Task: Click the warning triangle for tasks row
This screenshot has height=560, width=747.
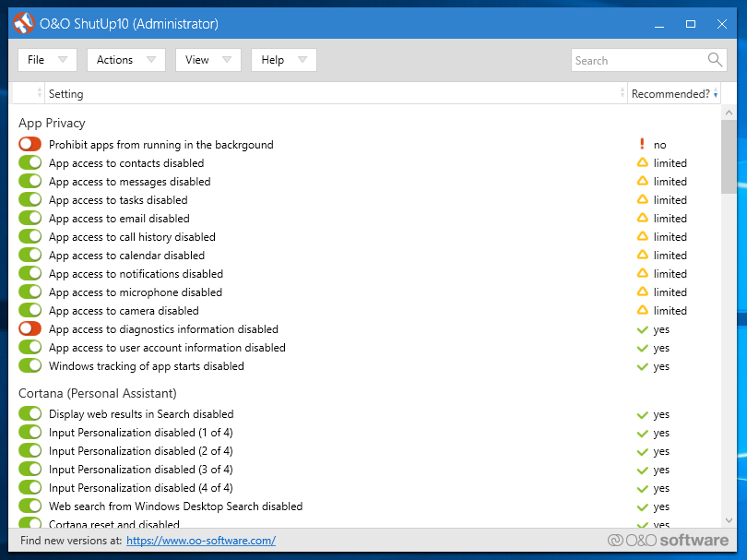Action: pyautogui.click(x=642, y=199)
